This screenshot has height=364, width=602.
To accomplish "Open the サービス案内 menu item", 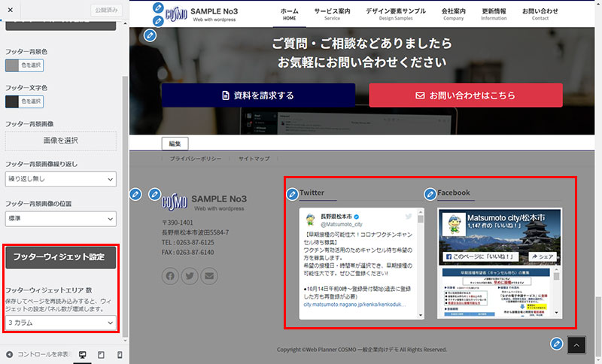I will 332,14.
